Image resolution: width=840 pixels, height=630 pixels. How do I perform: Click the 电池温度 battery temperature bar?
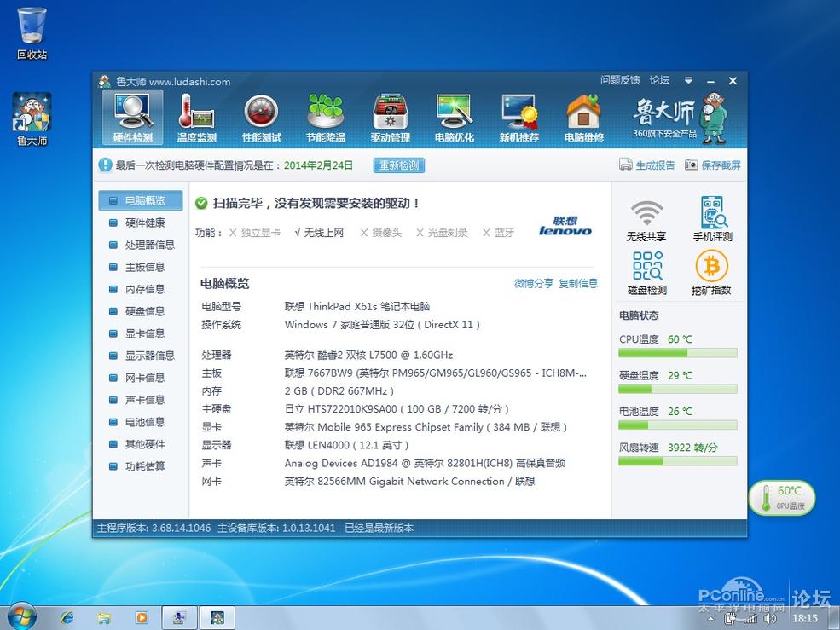(678, 425)
